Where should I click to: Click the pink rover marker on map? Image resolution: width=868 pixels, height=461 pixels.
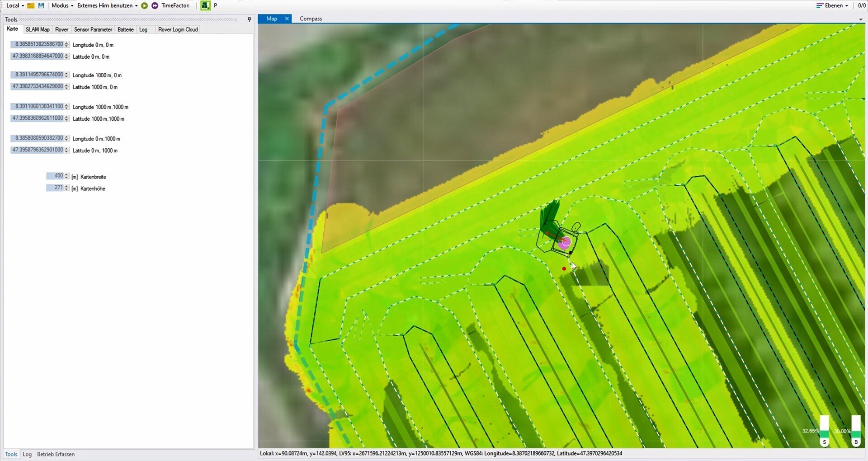pyautogui.click(x=564, y=243)
